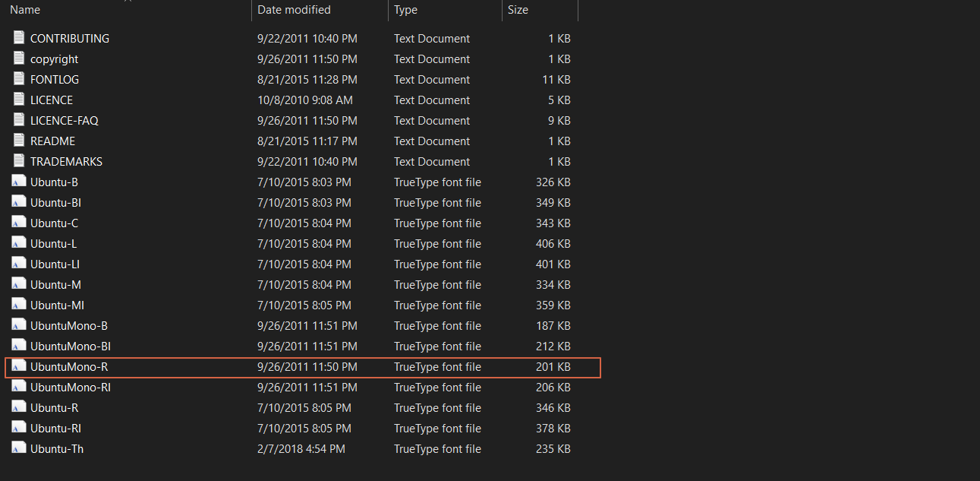Click the Ubuntu-RI font file icon
This screenshot has width=980, height=481.
19,427
